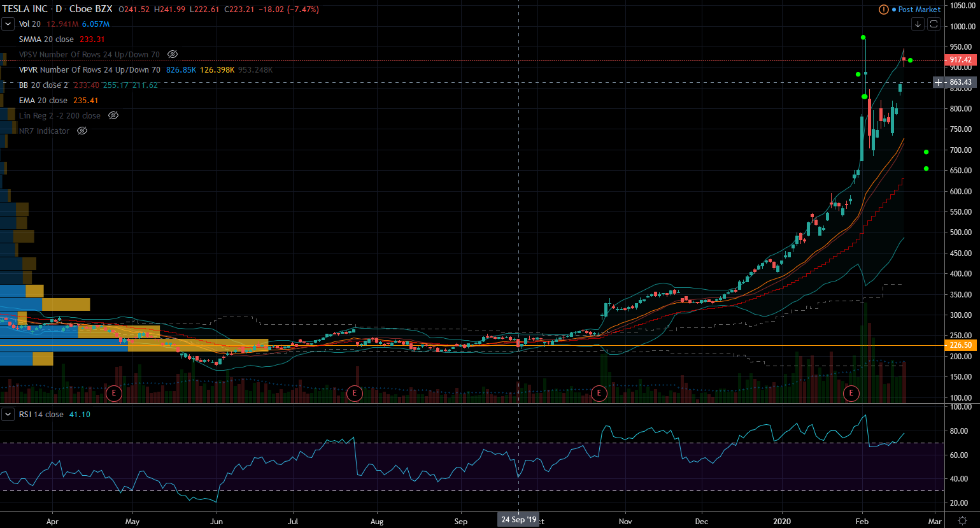Viewport: 980px width, 528px height.
Task: Select the BB 20 close 2 indicator label
Action: point(43,85)
